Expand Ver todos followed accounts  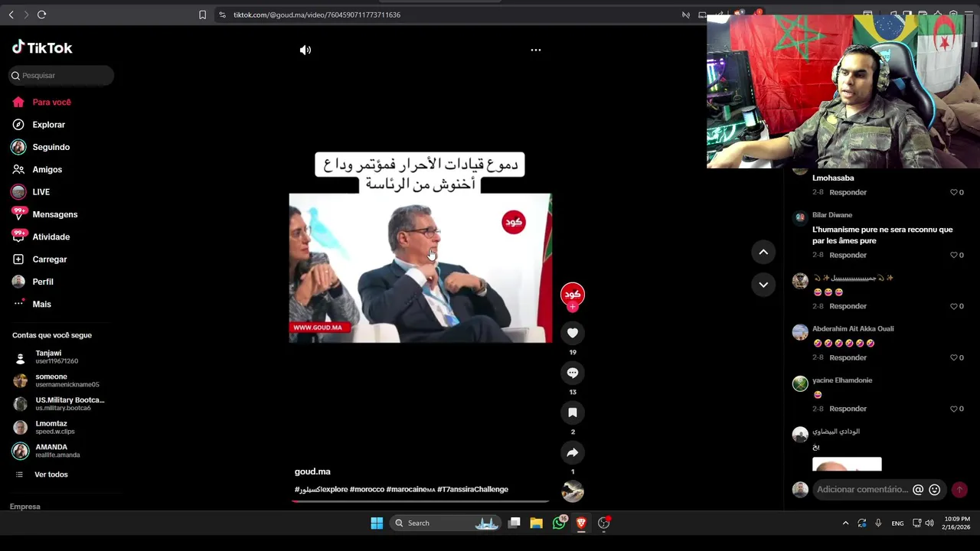pyautogui.click(x=51, y=474)
